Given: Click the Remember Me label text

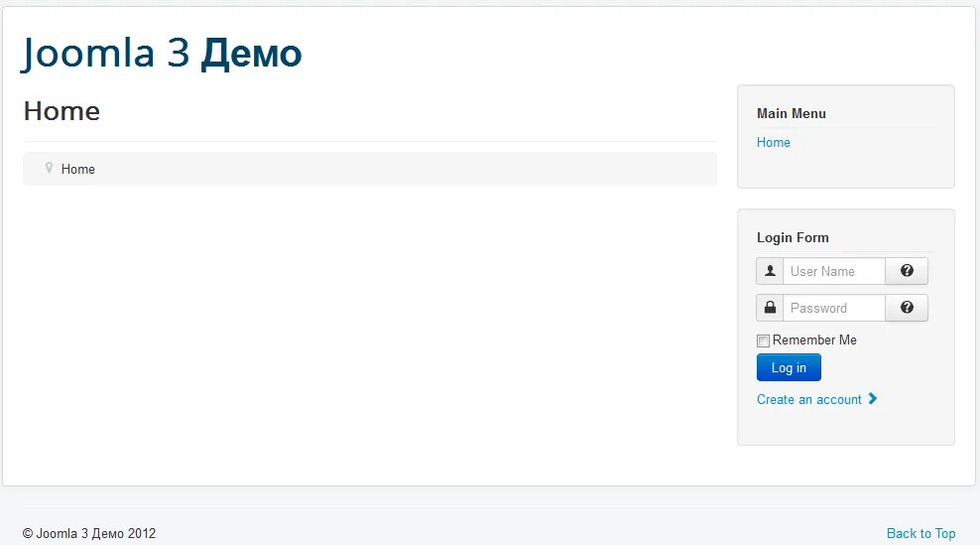Looking at the screenshot, I should [814, 341].
